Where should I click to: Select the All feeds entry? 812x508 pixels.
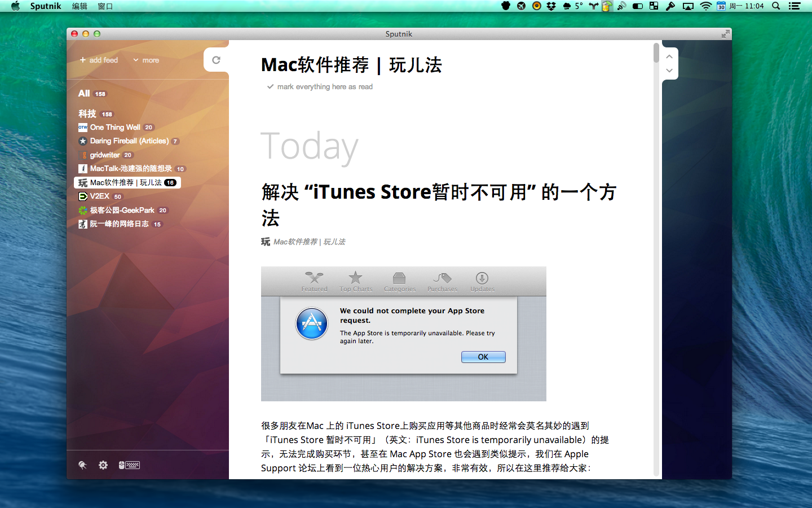click(x=92, y=94)
